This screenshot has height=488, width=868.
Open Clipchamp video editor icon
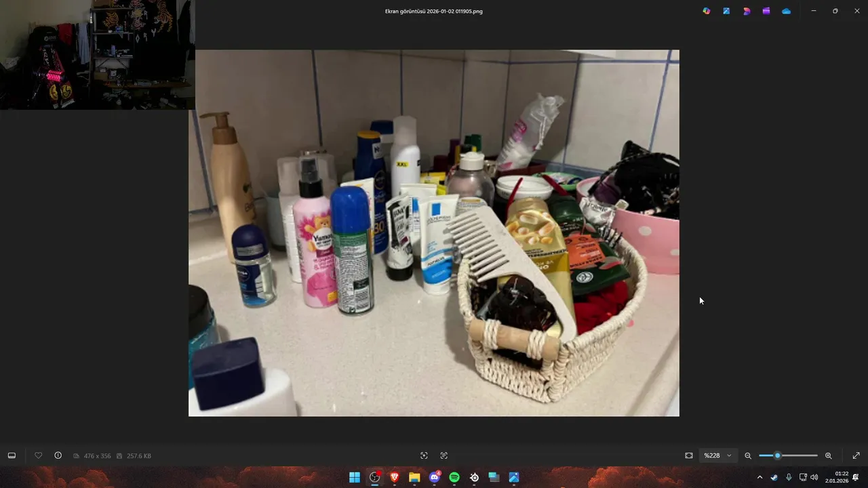click(x=766, y=11)
